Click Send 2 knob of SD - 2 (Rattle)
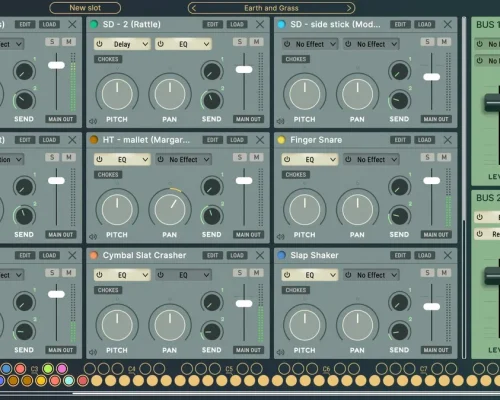The height and width of the screenshot is (400, 500). [x=212, y=100]
